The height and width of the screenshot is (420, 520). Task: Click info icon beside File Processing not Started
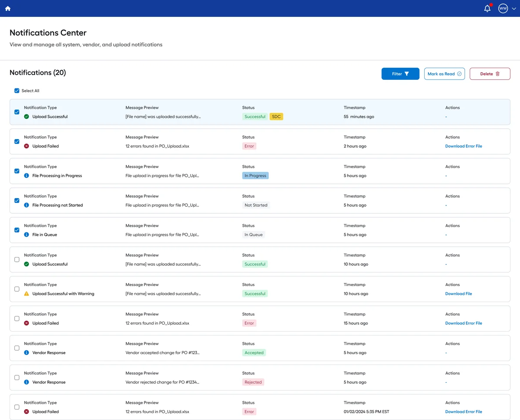26,205
